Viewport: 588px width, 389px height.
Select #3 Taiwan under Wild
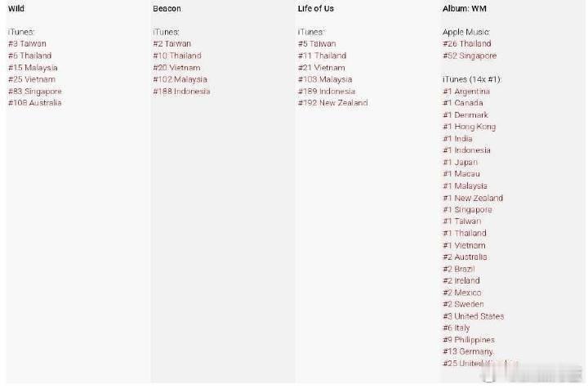click(27, 44)
